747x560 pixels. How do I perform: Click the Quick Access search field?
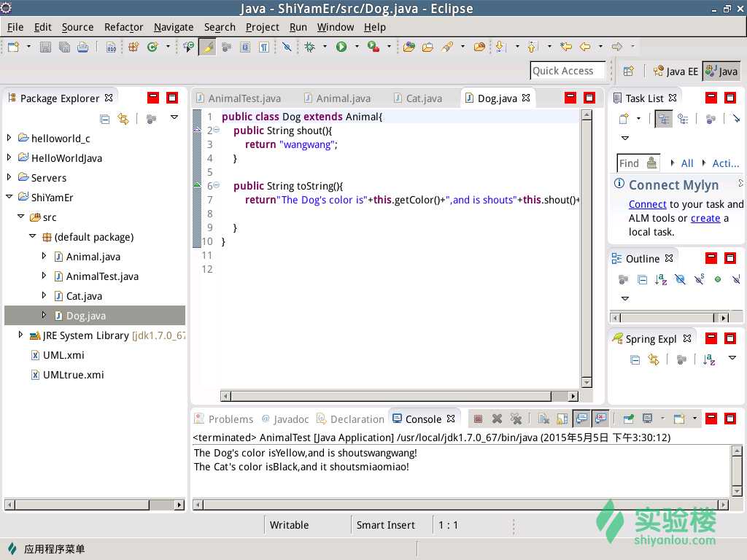[568, 71]
